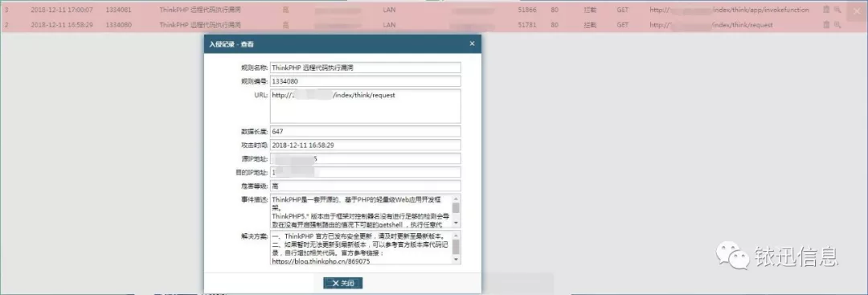Viewport: 868px width, 295px height.
Task: Click inside the 解决方案 text box
Action: pos(361,247)
